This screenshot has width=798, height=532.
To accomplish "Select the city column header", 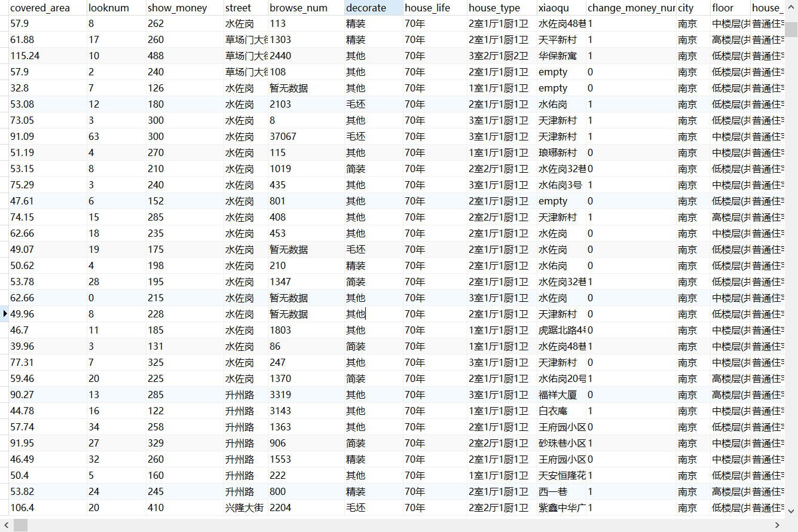I will [693, 8].
